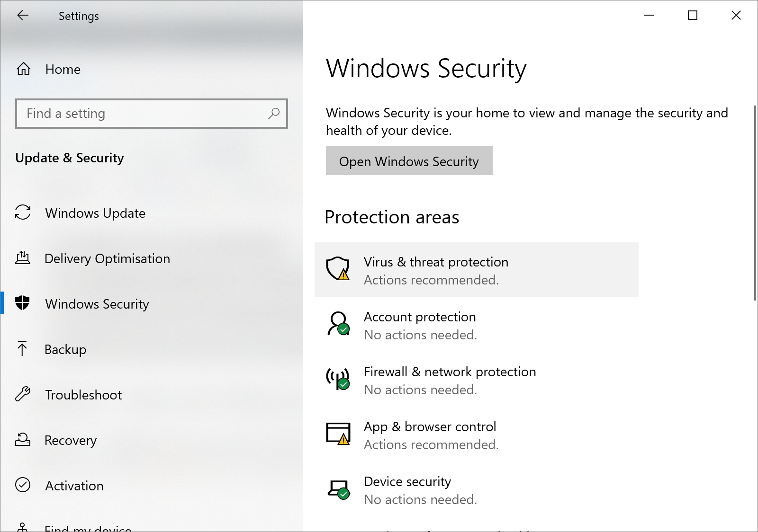The width and height of the screenshot is (758, 532).
Task: Click the Delivery Optimisation icon
Action: [x=23, y=258]
